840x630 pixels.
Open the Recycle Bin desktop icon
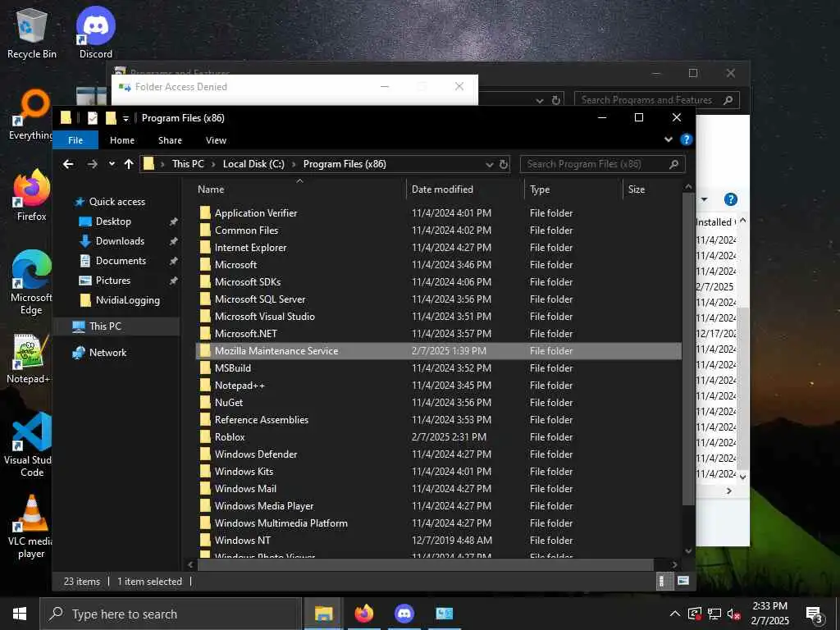(x=32, y=33)
